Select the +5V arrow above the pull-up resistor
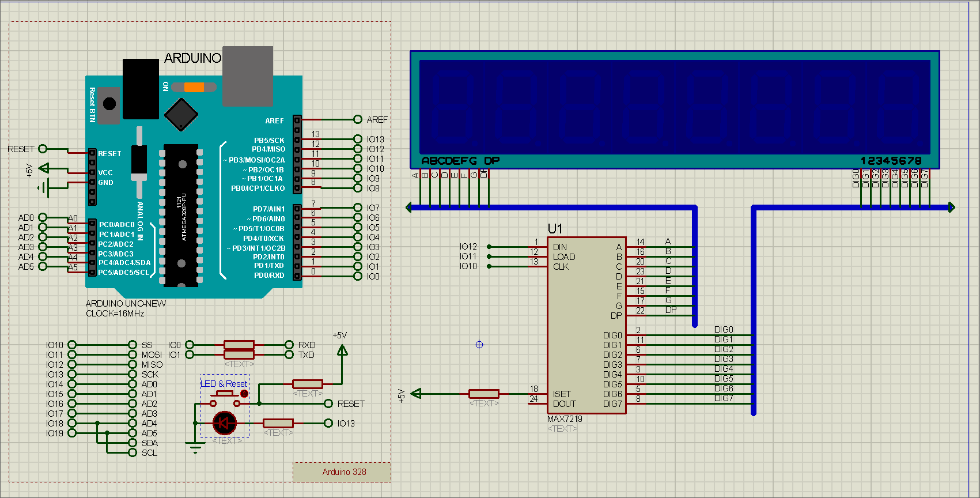980x498 pixels. 342,350
